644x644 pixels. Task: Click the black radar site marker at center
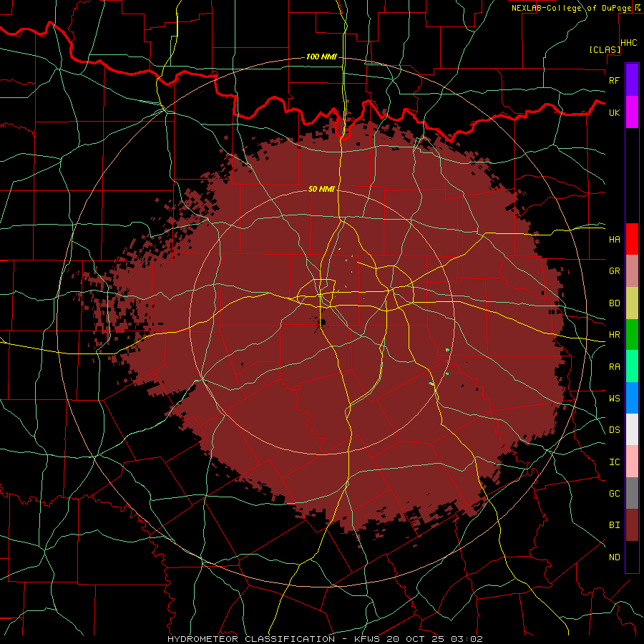322,321
